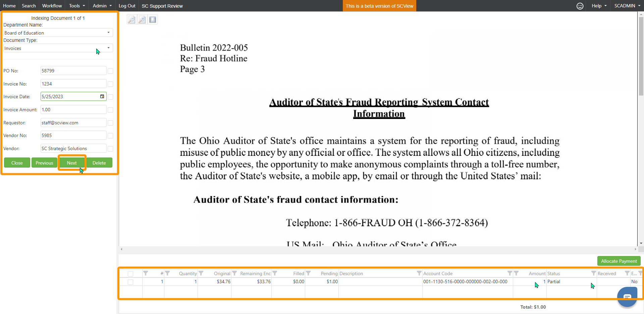Open the Description column filter icon
Image resolution: width=644 pixels, height=314 pixels.
click(419, 273)
